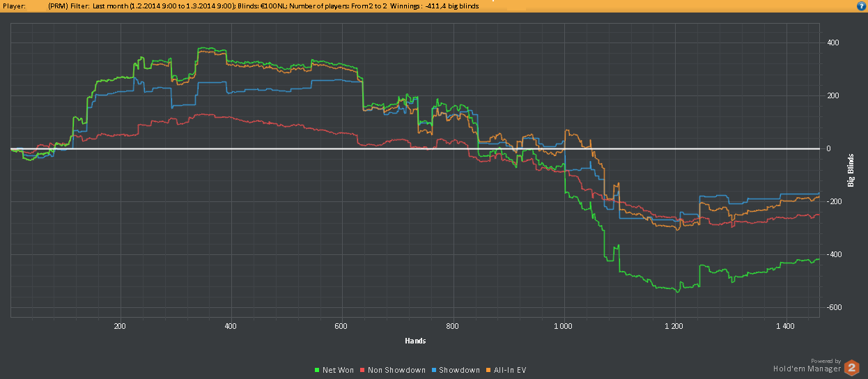Click the blue help question mark icon
The image size is (868, 379).
click(x=860, y=6)
